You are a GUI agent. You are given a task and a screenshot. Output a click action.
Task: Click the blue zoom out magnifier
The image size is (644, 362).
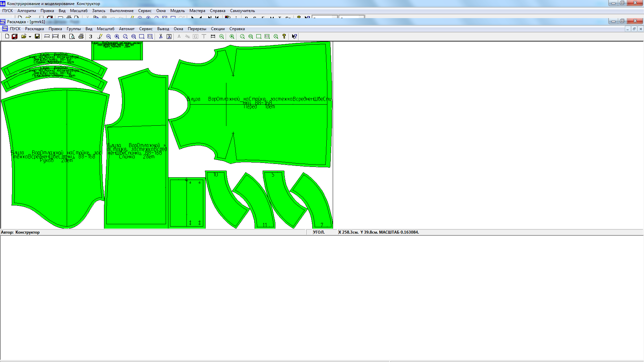108,37
